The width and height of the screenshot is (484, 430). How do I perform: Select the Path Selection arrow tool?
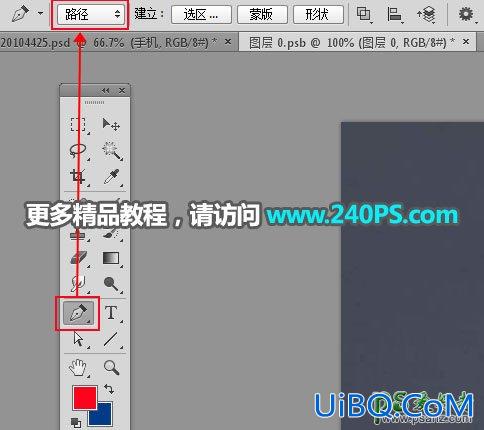pyautogui.click(x=79, y=340)
